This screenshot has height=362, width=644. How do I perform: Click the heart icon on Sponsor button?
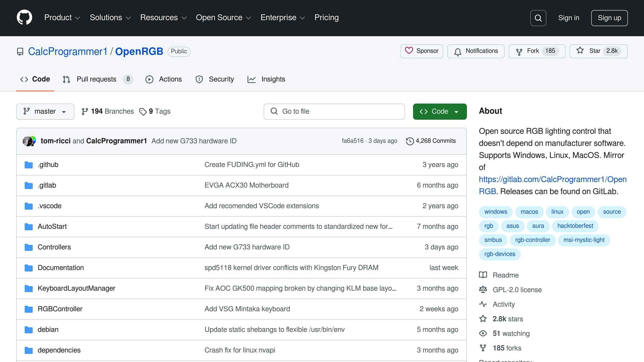click(409, 51)
